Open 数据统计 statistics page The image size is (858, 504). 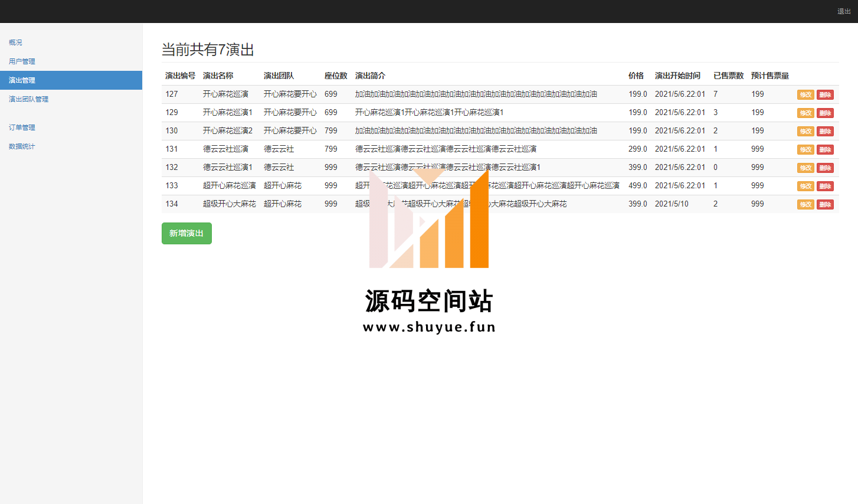coord(22,146)
